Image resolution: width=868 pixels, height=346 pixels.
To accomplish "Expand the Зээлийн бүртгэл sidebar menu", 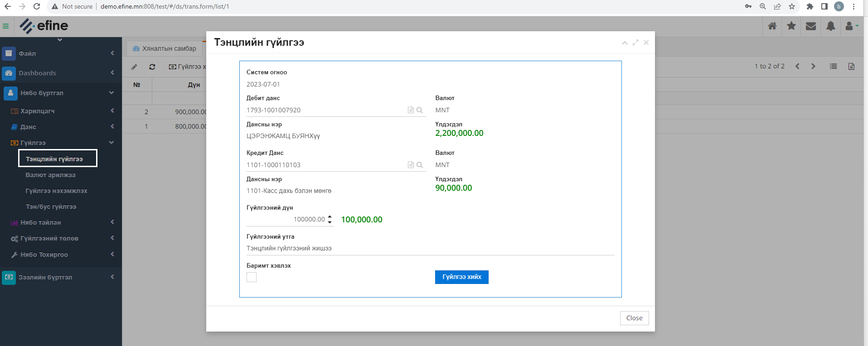I will tap(61, 277).
